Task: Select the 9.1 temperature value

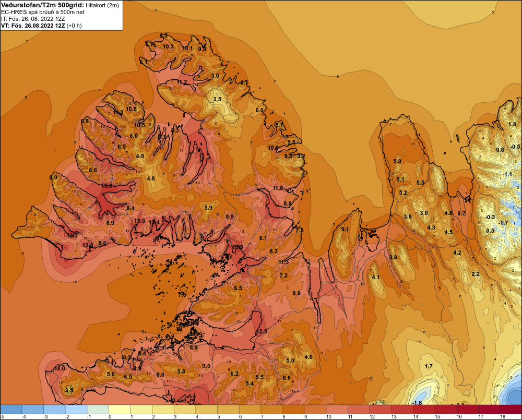Action: point(345,229)
